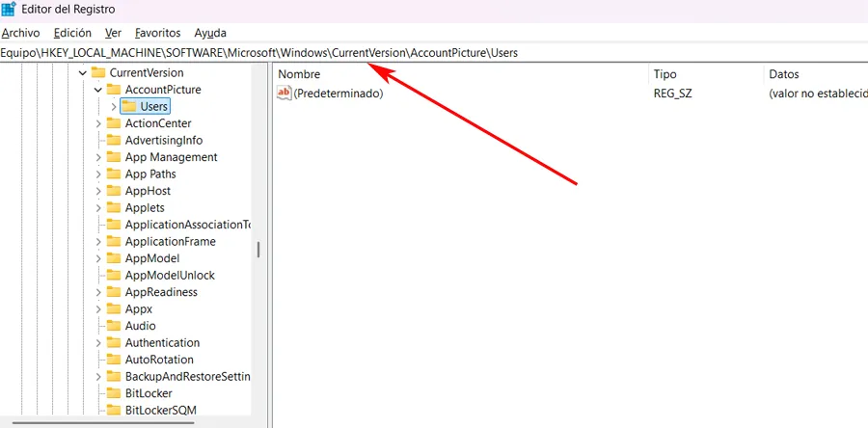The width and height of the screenshot is (868, 428).
Task: Click the Audio folder icon
Action: (114, 326)
